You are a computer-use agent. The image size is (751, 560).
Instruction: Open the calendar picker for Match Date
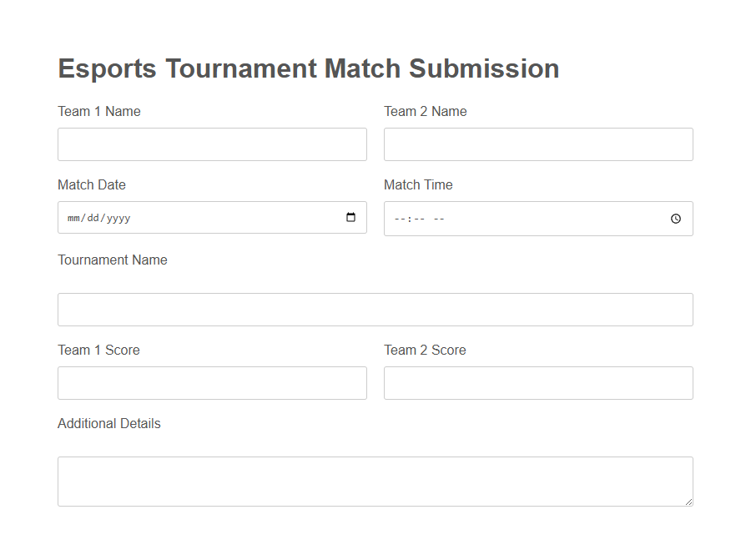350,217
